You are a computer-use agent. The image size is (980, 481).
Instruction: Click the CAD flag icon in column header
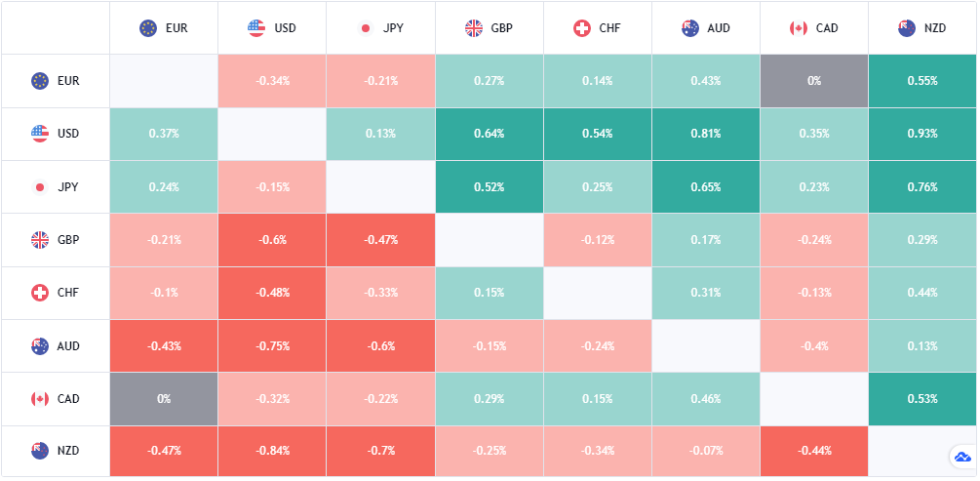click(799, 28)
